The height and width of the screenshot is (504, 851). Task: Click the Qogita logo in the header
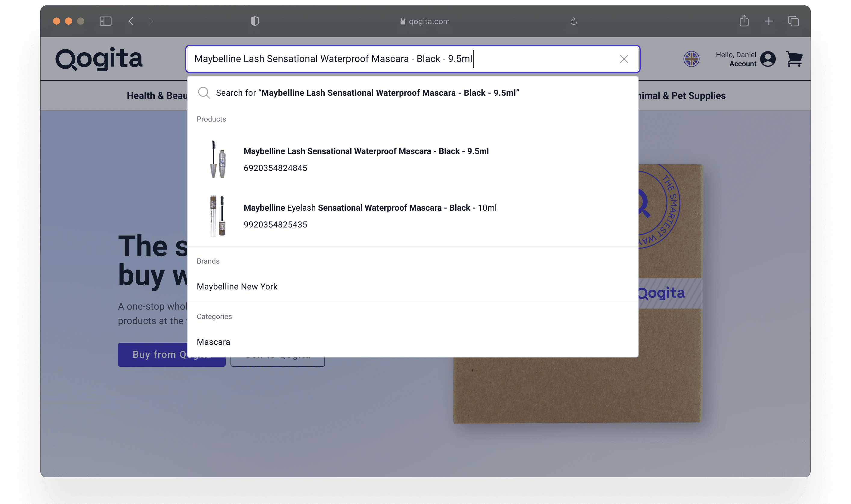pyautogui.click(x=99, y=59)
